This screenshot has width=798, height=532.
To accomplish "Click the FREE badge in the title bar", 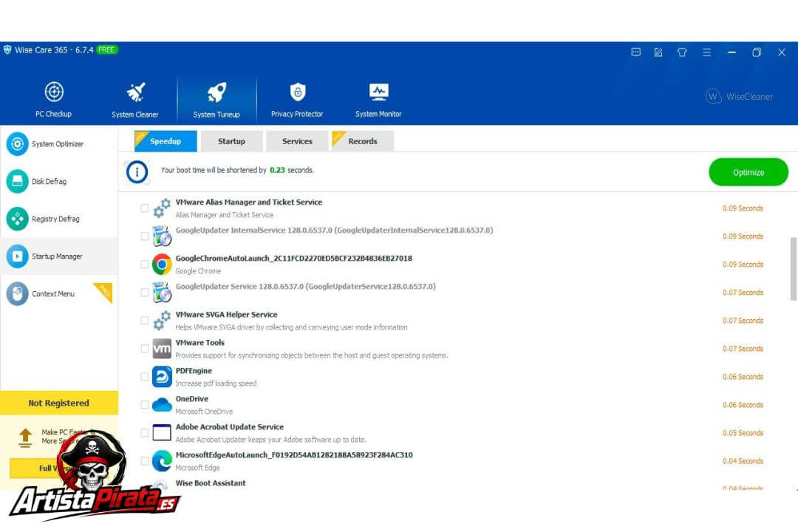I will tap(106, 50).
